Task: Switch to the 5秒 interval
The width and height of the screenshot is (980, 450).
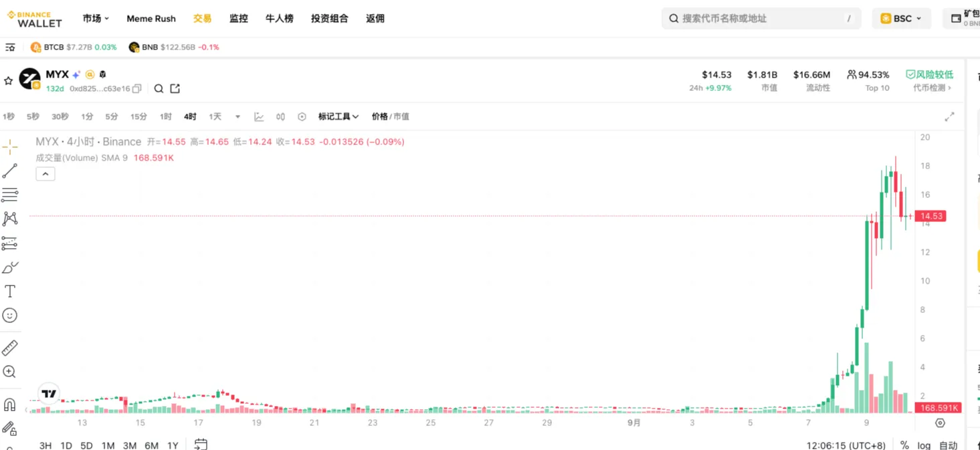Action: pos(33,116)
